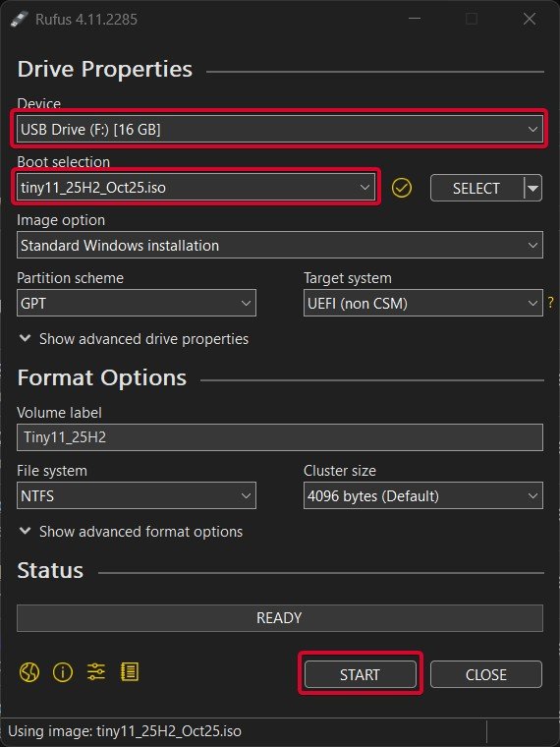
Task: Open the Cluster size 4096 bytes dropdown
Action: click(x=423, y=495)
